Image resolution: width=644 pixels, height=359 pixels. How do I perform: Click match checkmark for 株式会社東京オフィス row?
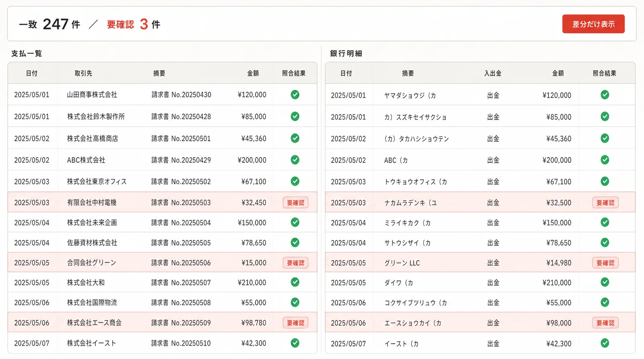[x=295, y=181]
